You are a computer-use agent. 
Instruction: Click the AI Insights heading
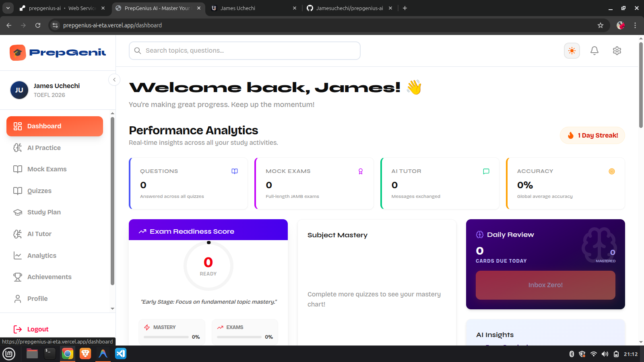tap(495, 335)
